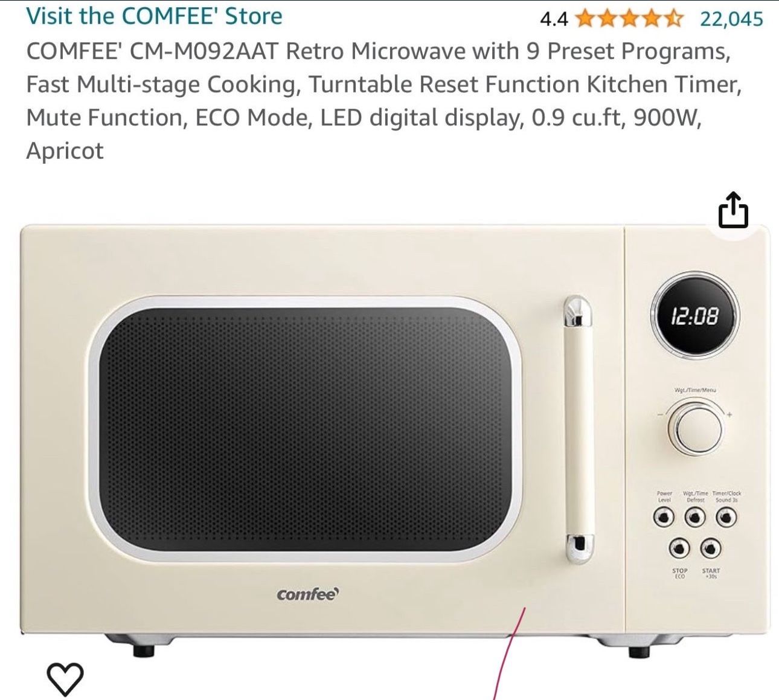Open the 22,045 ratings count link
The height and width of the screenshot is (700, 779).
coord(731,19)
